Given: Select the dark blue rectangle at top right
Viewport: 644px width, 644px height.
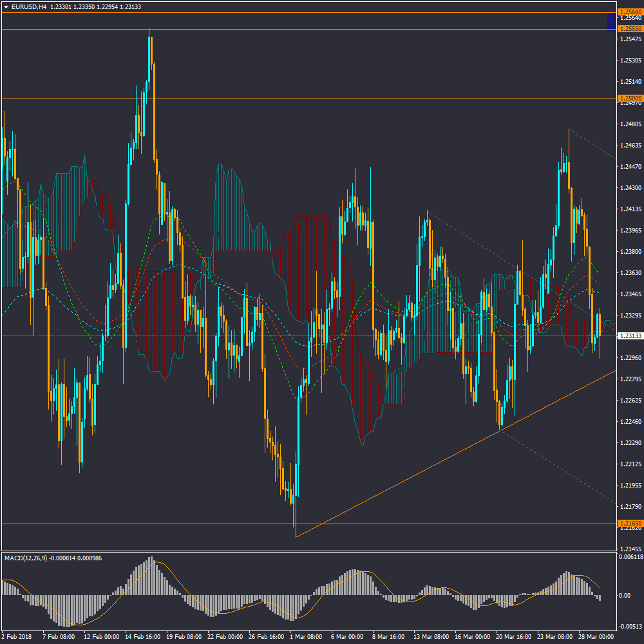Looking at the screenshot, I should 611,21.
